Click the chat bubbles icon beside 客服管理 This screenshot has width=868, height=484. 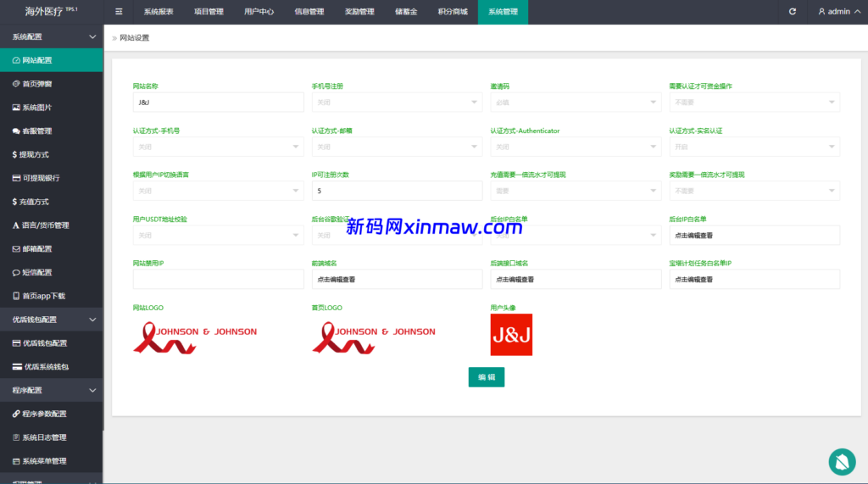16,131
